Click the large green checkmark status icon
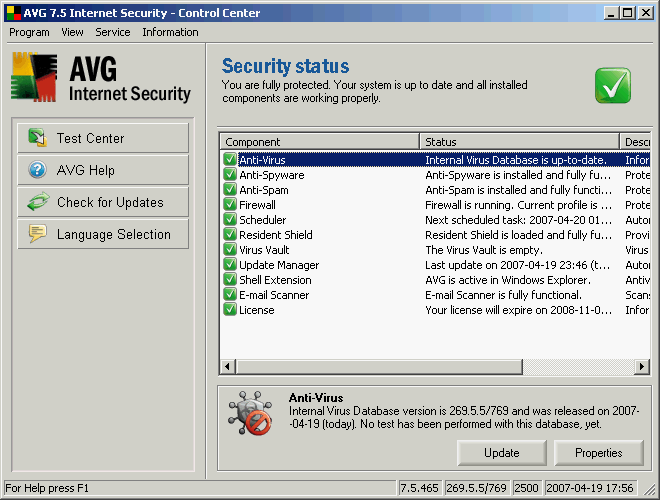The image size is (660, 500). point(613,85)
